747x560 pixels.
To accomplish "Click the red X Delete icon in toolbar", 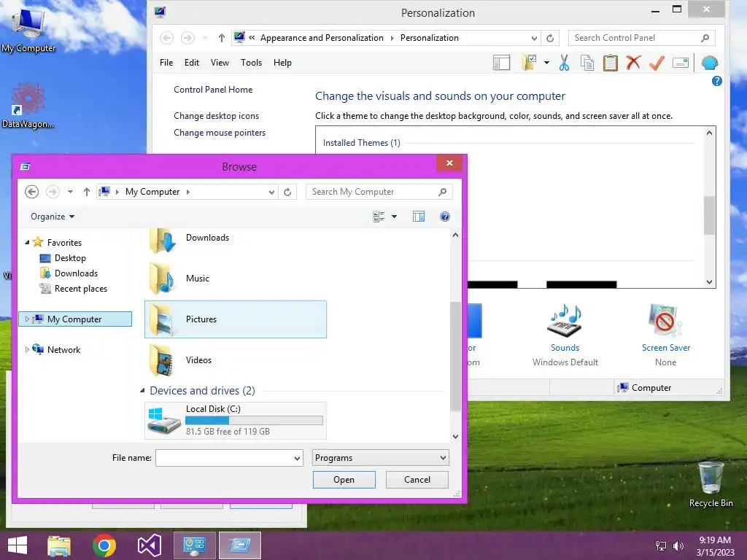I will pos(633,63).
